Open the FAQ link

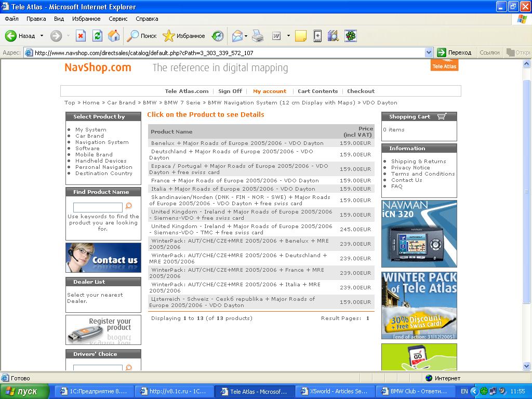[x=396, y=187]
